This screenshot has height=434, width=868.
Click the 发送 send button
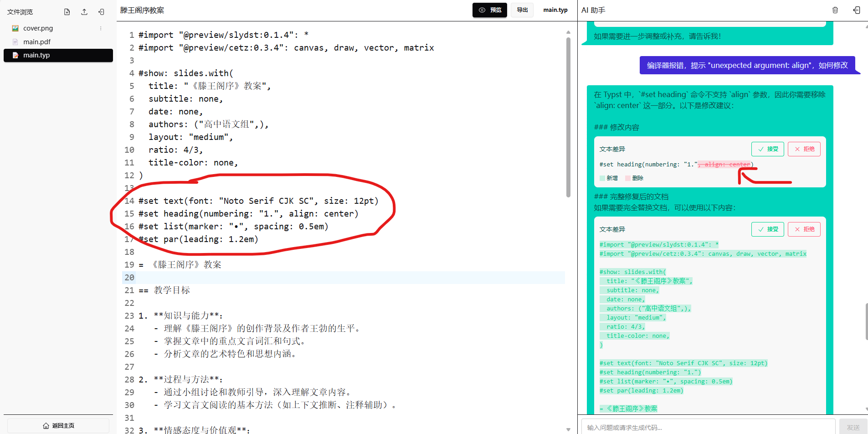(853, 427)
